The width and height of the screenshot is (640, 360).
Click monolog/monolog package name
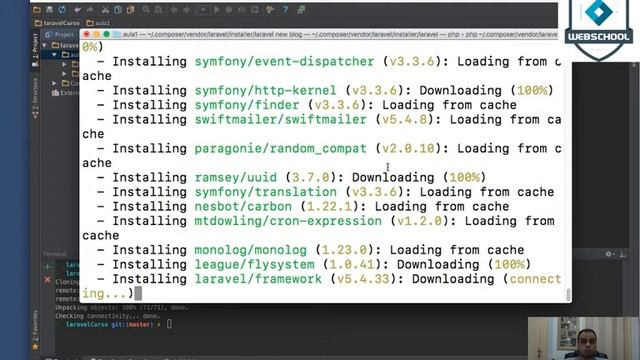coord(250,250)
